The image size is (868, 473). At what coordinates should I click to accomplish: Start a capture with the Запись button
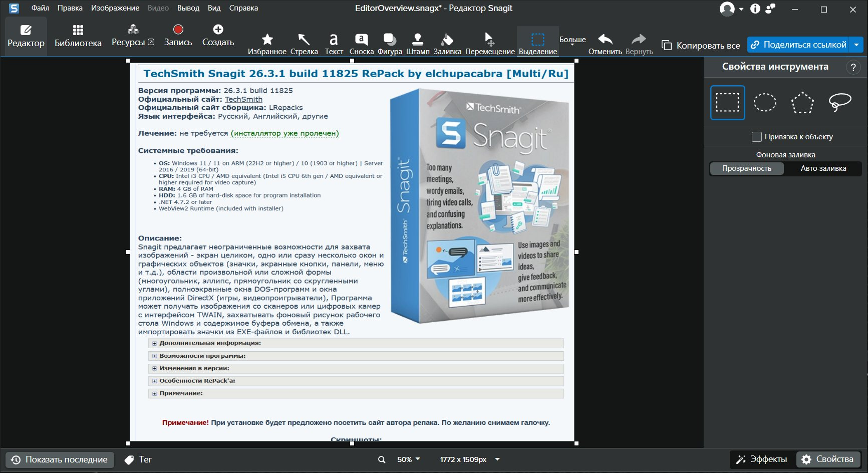pos(178,36)
